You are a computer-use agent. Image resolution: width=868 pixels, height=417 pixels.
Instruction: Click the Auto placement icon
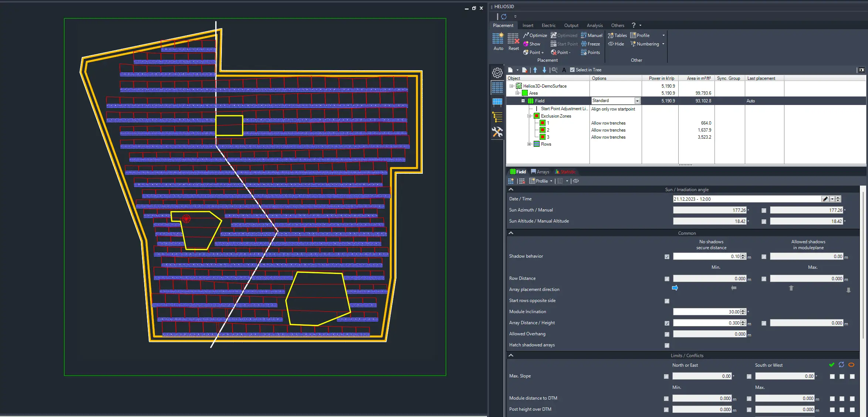pyautogui.click(x=498, y=38)
